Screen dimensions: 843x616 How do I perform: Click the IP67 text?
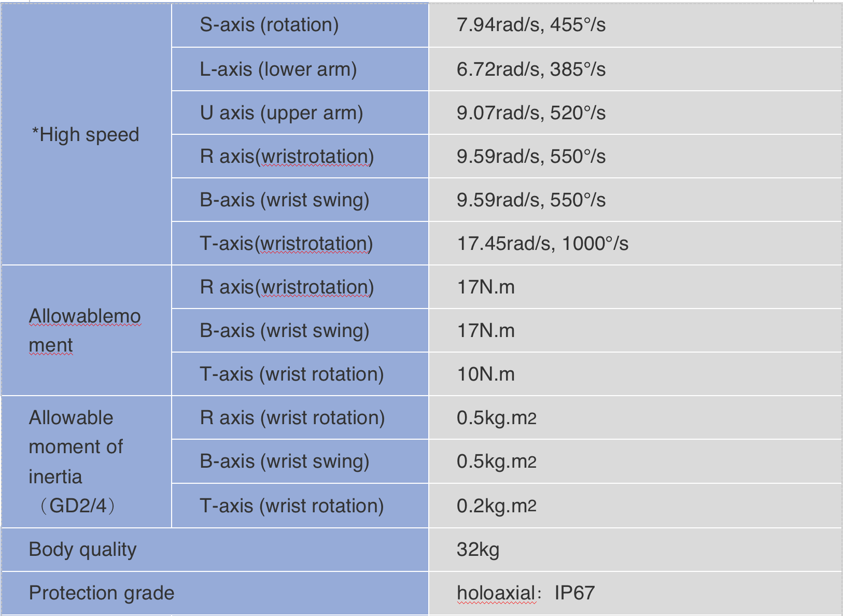click(574, 593)
